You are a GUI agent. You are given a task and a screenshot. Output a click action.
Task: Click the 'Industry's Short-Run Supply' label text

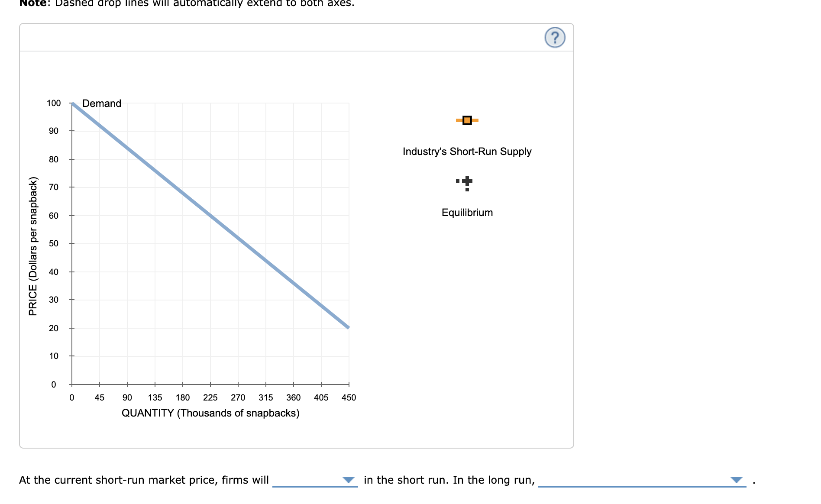tap(467, 152)
